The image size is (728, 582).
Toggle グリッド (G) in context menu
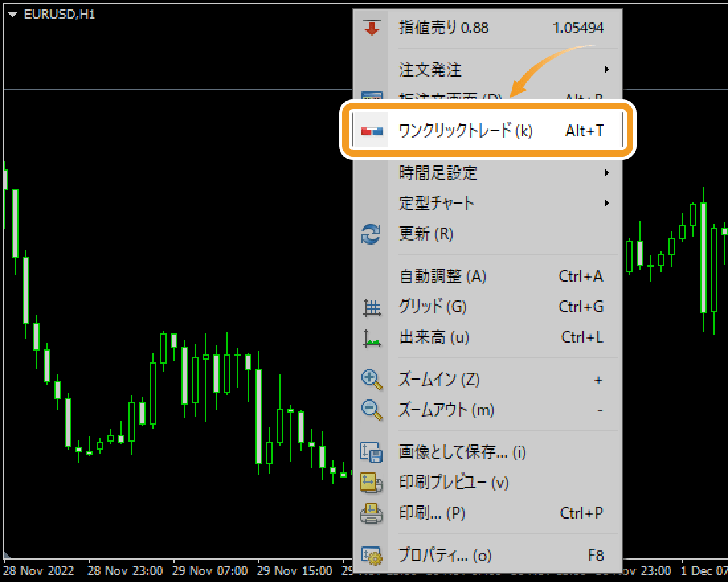coord(488,306)
